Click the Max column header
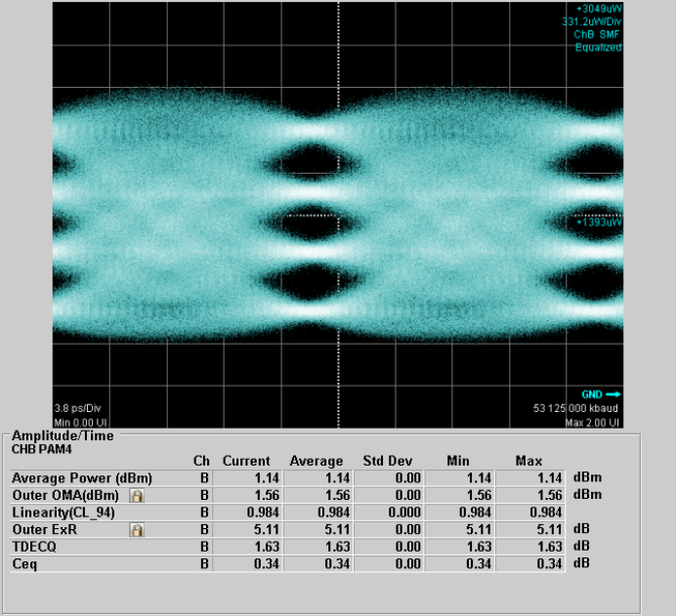The height and width of the screenshot is (616, 676). point(528,461)
